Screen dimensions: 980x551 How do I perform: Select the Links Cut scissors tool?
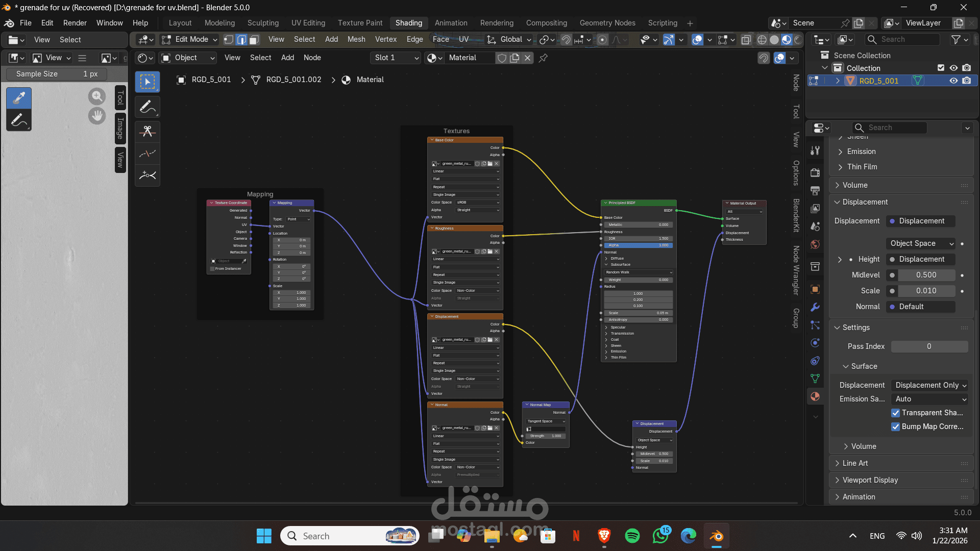pyautogui.click(x=148, y=132)
